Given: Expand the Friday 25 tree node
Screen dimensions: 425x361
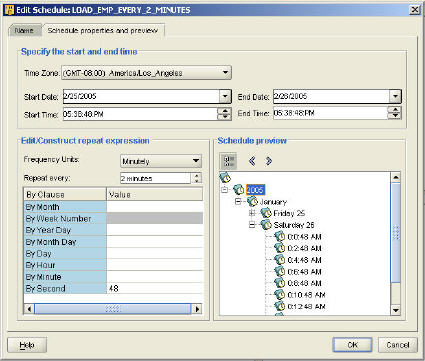Looking at the screenshot, I should (252, 213).
